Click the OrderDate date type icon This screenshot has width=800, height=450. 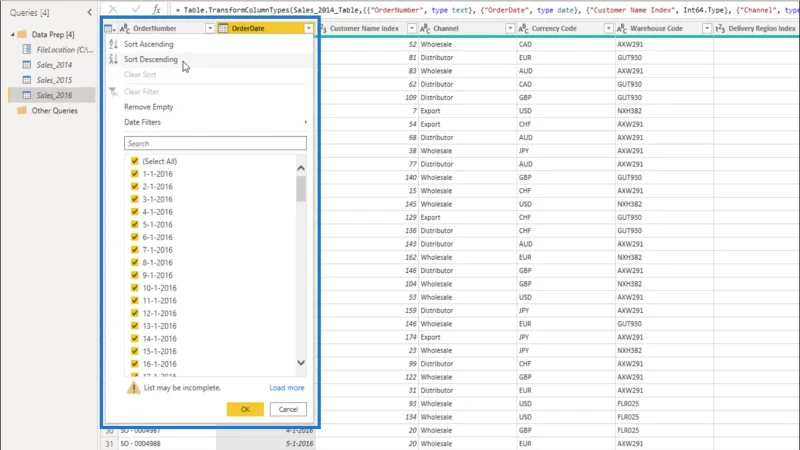coord(223,29)
